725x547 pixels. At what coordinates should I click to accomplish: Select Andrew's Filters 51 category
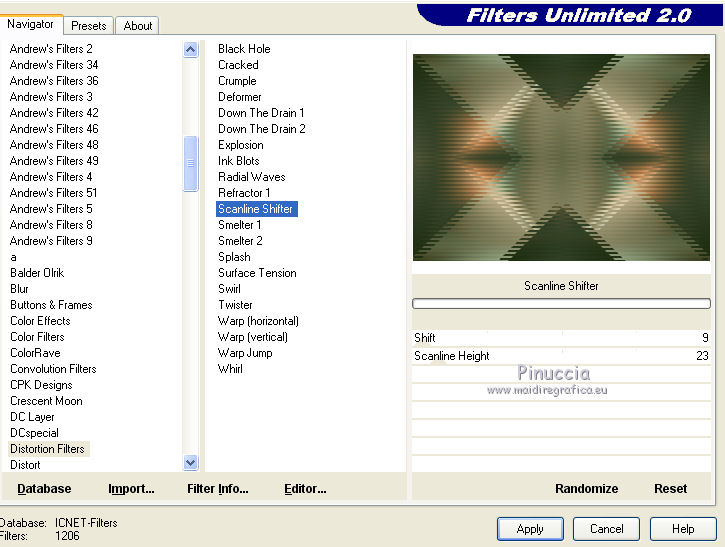53,193
